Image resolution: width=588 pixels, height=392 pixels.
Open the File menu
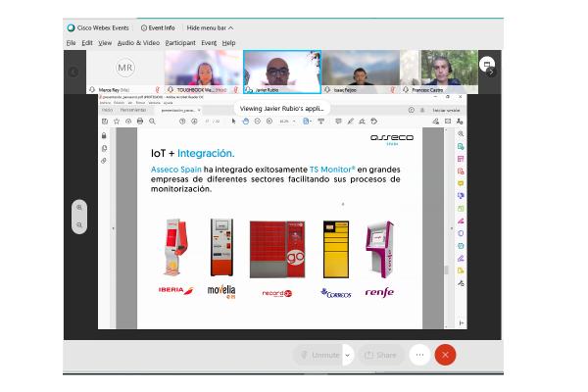pyautogui.click(x=71, y=43)
